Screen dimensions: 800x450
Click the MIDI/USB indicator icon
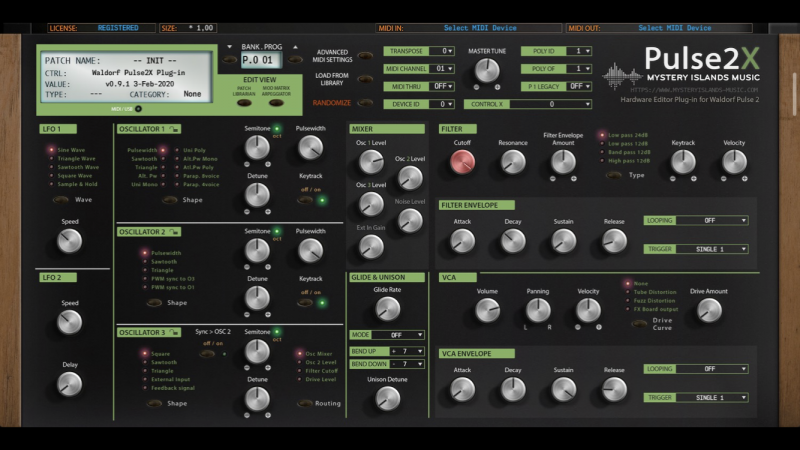point(138,109)
